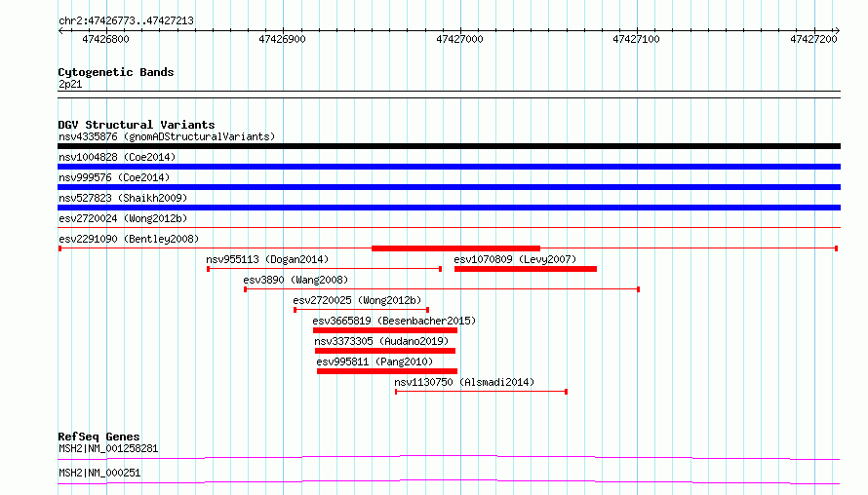Open variant esv2291090 (Bentley2008) label
The height and width of the screenshot is (495, 868).
[129, 239]
